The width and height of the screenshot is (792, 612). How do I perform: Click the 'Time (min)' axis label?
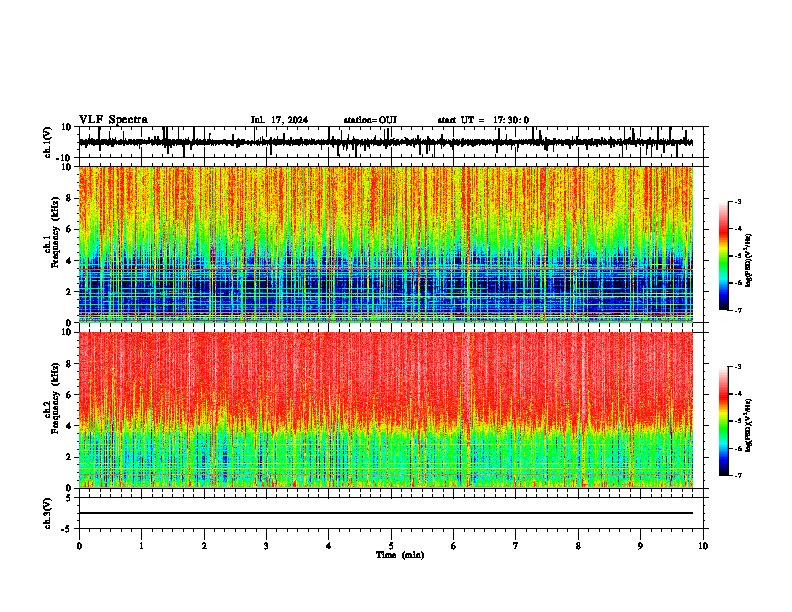coord(400,555)
